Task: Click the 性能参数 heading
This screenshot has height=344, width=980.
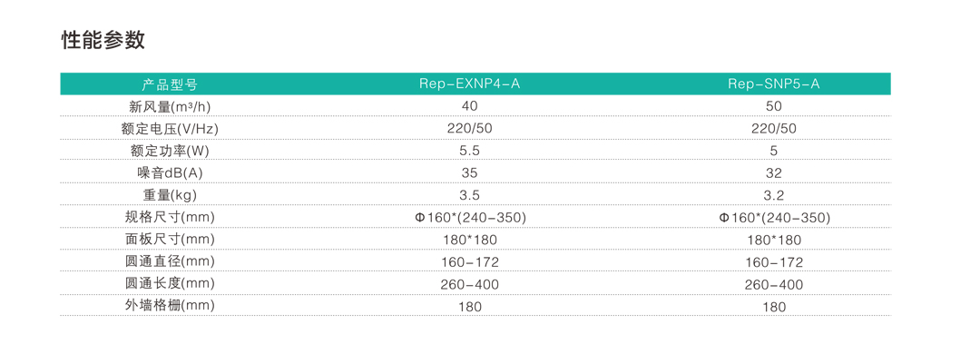Action: (103, 39)
